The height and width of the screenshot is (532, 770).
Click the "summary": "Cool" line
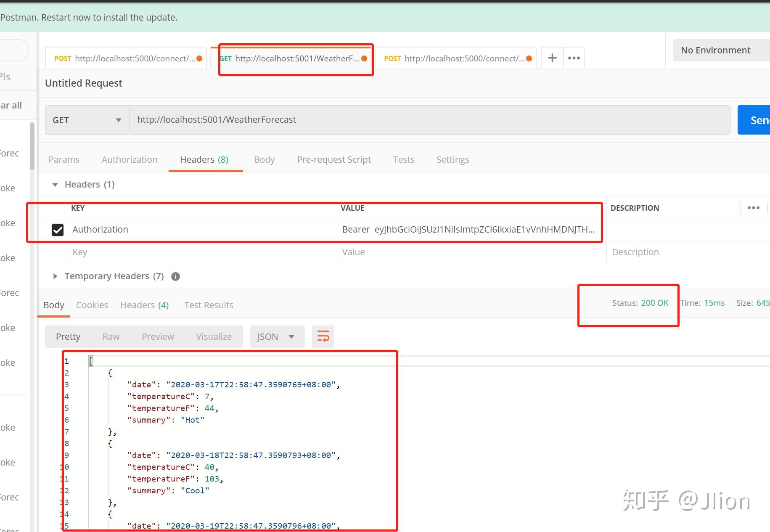pyautogui.click(x=168, y=490)
